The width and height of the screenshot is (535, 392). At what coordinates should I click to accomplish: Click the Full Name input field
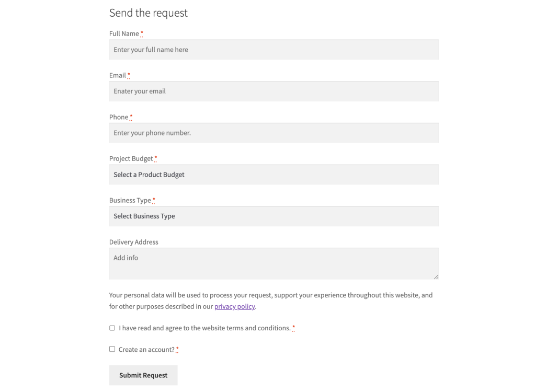274,49
